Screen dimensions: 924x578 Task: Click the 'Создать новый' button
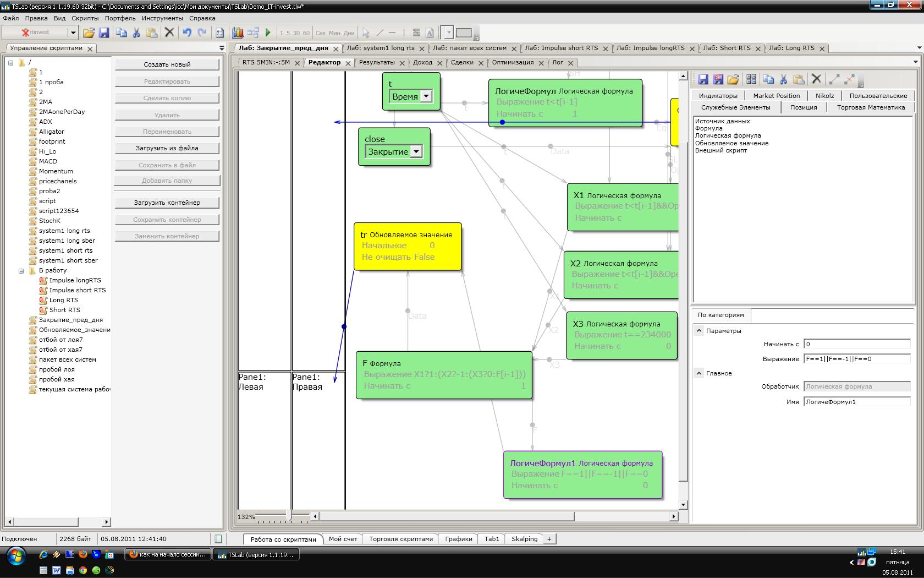tap(167, 64)
